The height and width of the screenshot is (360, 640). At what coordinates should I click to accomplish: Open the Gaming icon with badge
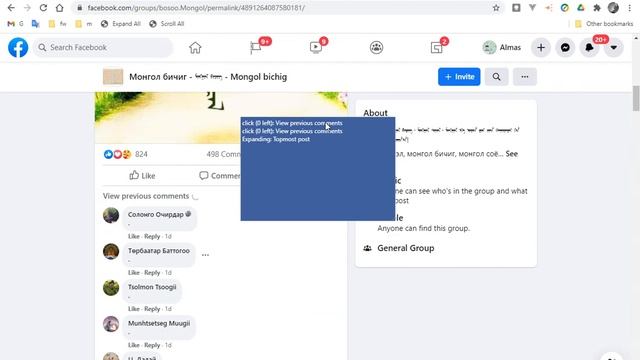click(436, 48)
